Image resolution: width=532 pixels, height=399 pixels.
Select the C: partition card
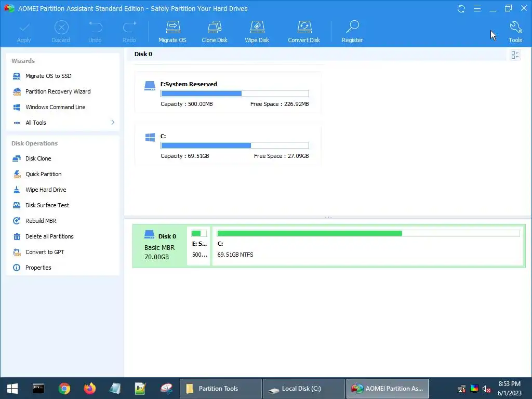coord(228,145)
